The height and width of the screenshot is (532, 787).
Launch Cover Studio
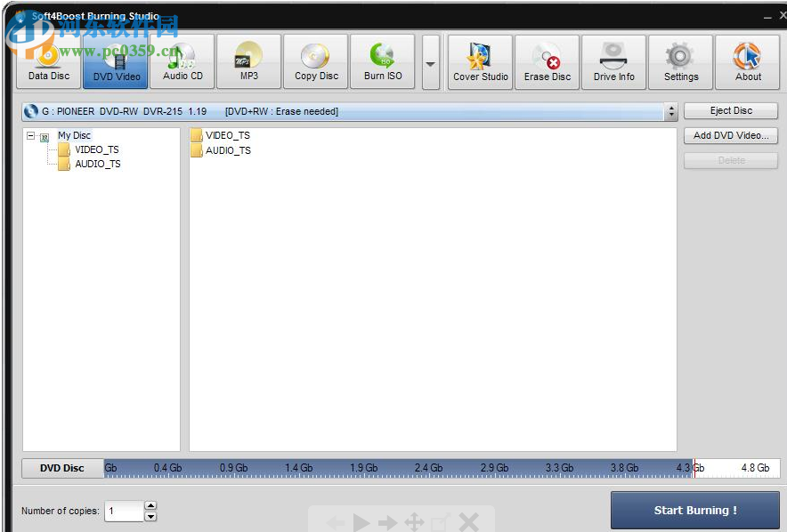[481, 62]
